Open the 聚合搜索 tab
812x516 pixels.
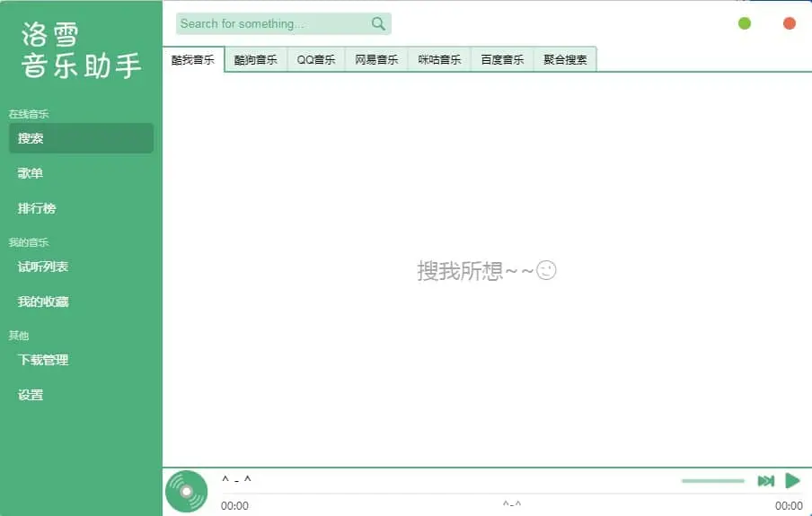point(565,59)
